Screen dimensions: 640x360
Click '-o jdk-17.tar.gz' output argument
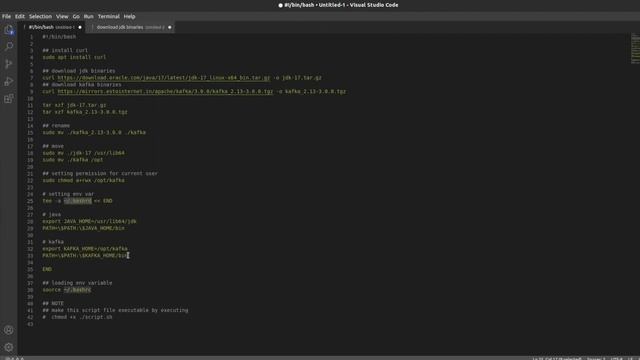tap(298, 78)
